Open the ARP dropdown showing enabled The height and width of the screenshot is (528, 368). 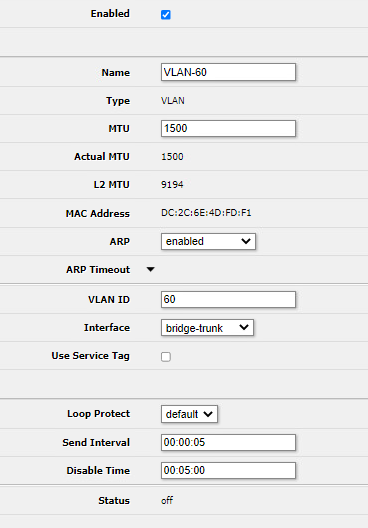(x=208, y=241)
